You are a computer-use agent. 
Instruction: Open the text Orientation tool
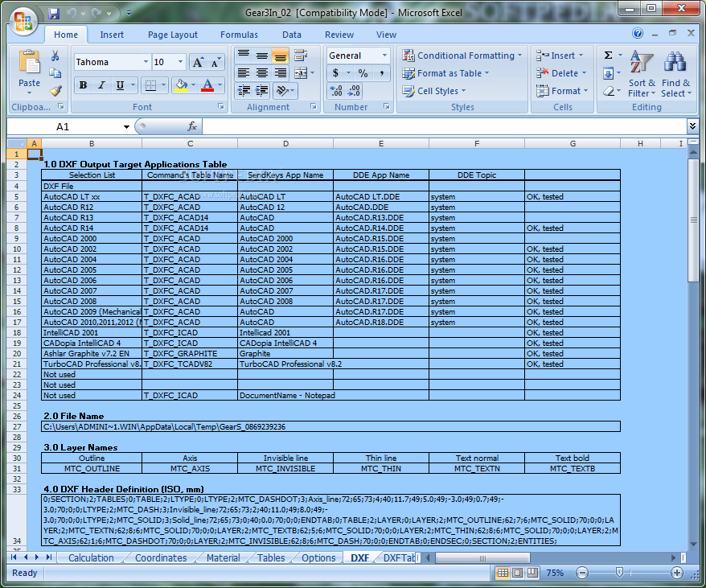pyautogui.click(x=282, y=91)
